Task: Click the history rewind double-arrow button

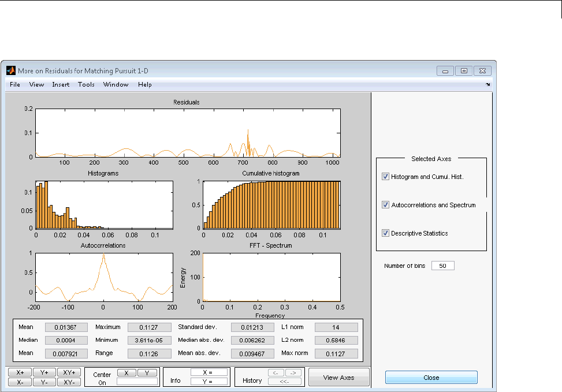Action: pyautogui.click(x=285, y=382)
